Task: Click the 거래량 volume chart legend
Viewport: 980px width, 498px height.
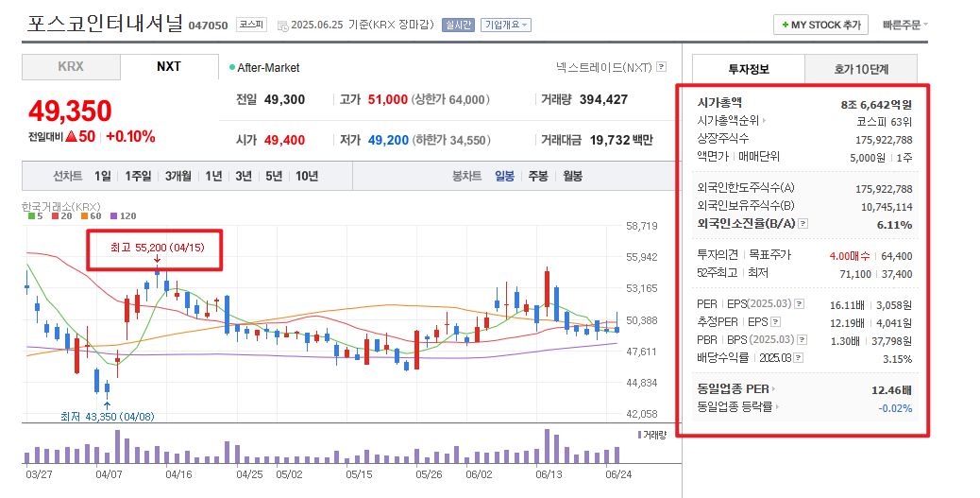Action: point(651,435)
